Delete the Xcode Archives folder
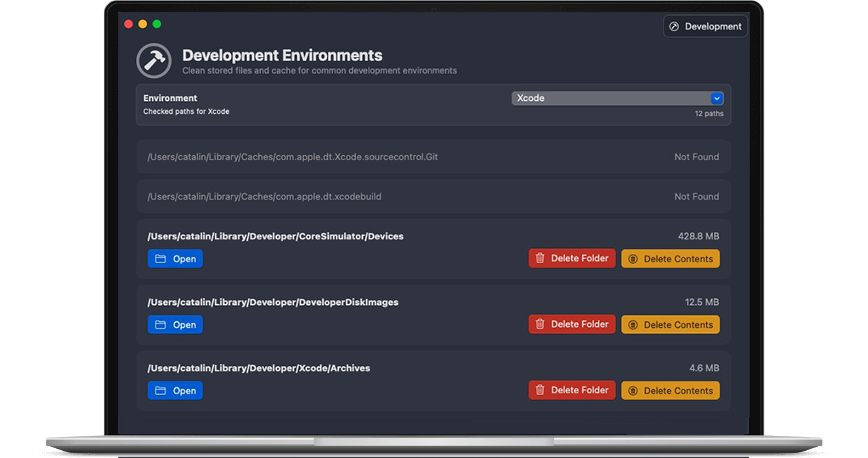868x458 pixels. pos(572,389)
